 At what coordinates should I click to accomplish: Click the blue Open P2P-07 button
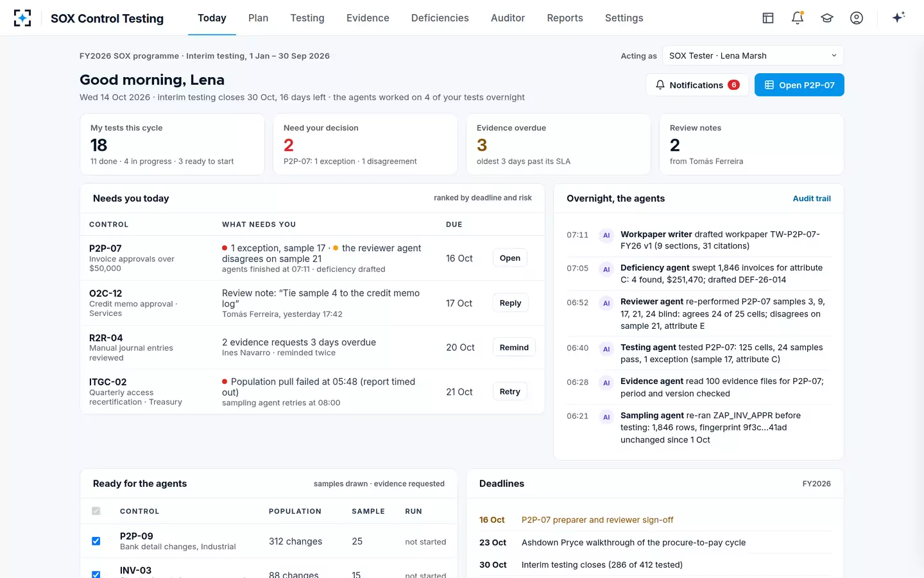(800, 85)
